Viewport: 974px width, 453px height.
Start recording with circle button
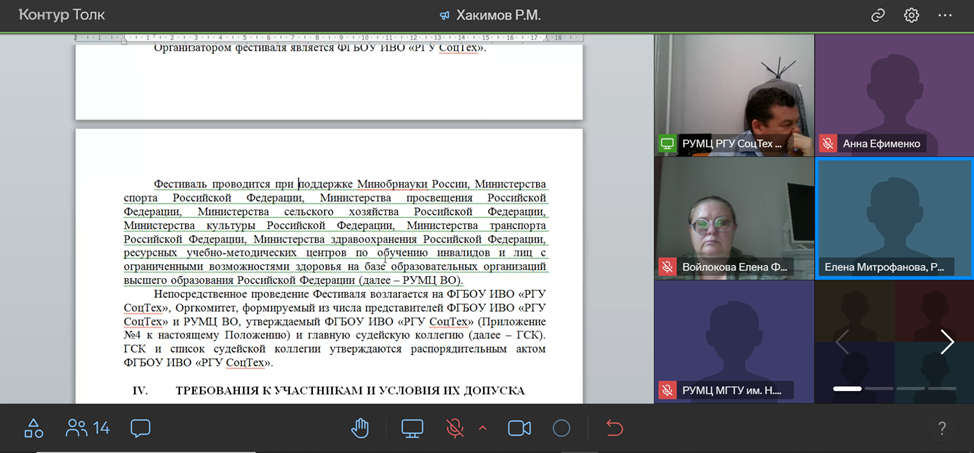[562, 428]
